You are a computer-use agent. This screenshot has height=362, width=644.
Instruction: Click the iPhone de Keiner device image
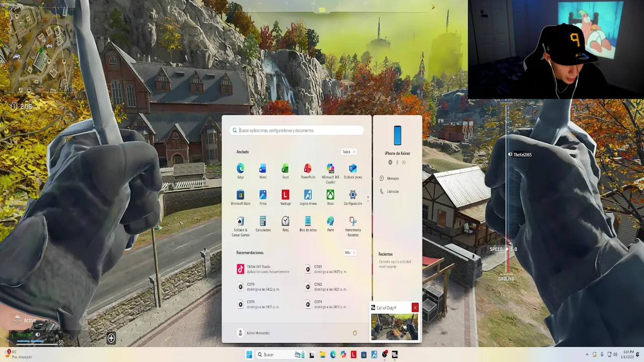coord(397,135)
